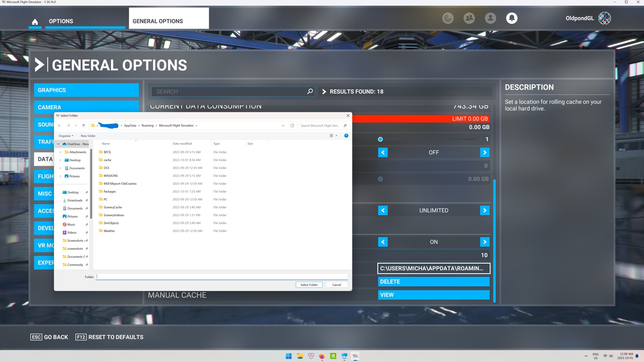Click the Folder name input field
The image size is (644, 362).
point(222,277)
